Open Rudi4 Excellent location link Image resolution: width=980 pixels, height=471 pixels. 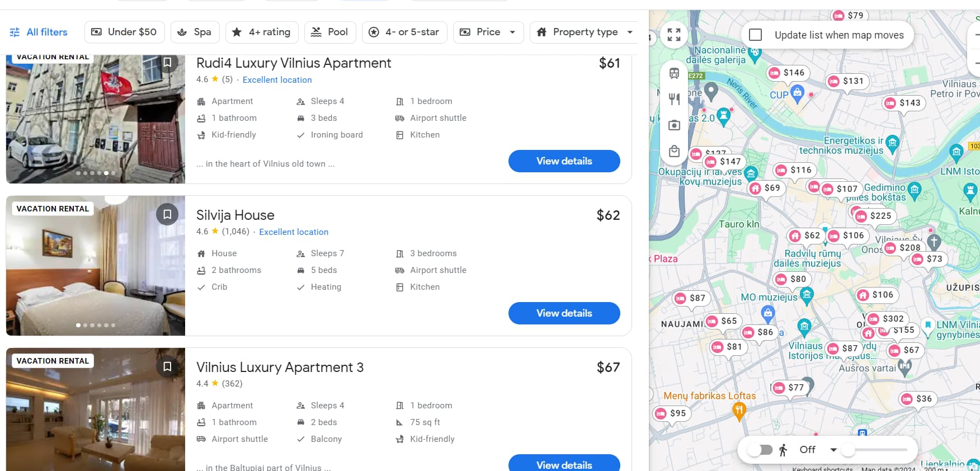tap(277, 80)
